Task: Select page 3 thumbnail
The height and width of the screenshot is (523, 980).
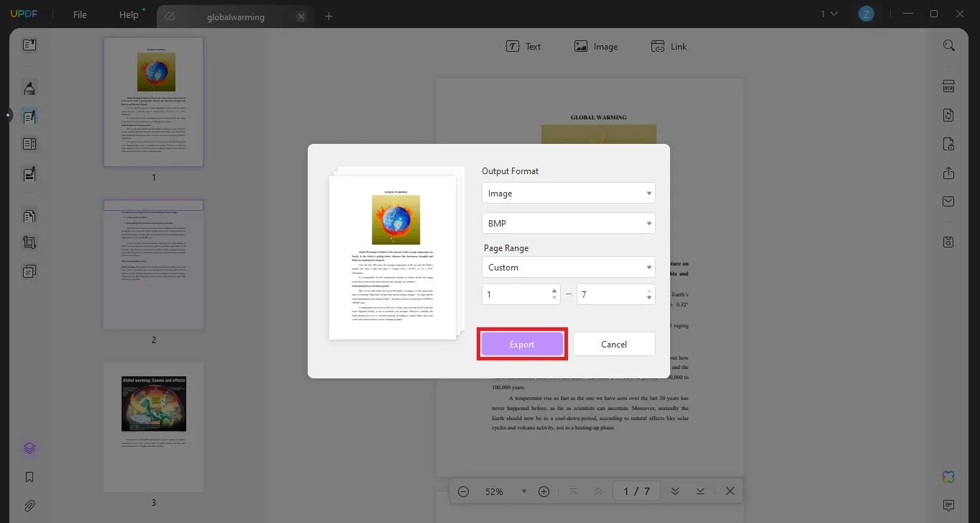Action: [x=153, y=427]
